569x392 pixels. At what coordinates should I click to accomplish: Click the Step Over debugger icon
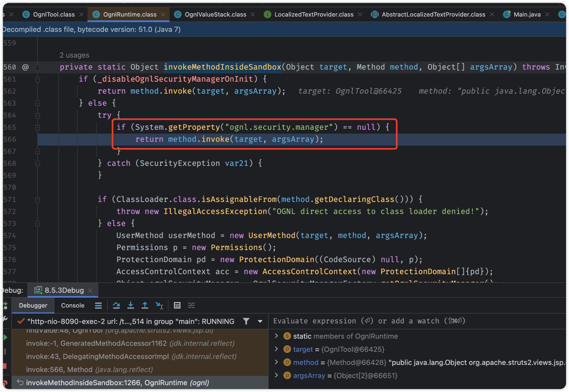coord(116,305)
